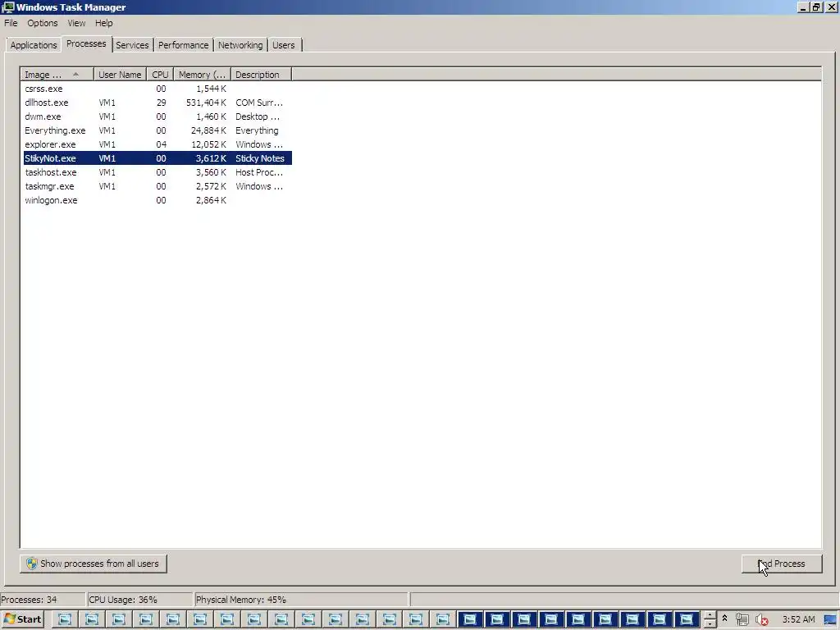Click the 2,864 K memory value

click(x=211, y=200)
